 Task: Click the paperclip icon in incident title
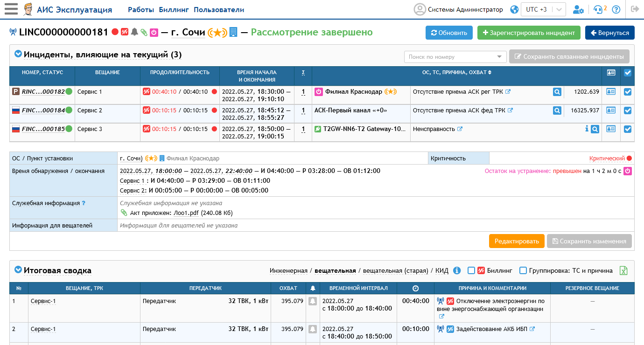pos(144,32)
